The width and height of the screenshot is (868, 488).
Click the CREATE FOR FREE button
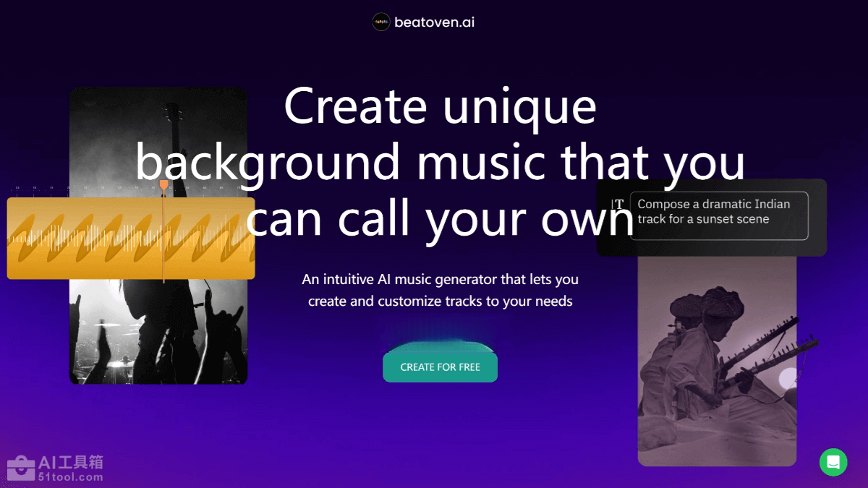[440, 367]
